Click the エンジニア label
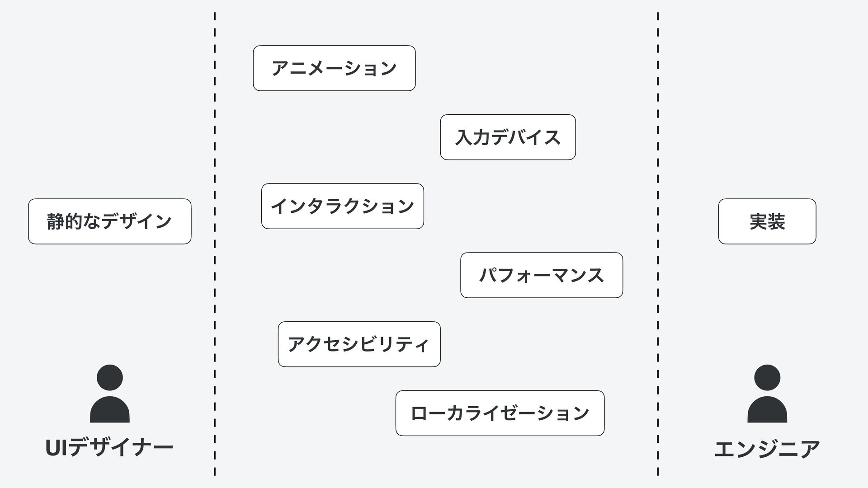Image resolution: width=868 pixels, height=488 pixels. (x=767, y=449)
